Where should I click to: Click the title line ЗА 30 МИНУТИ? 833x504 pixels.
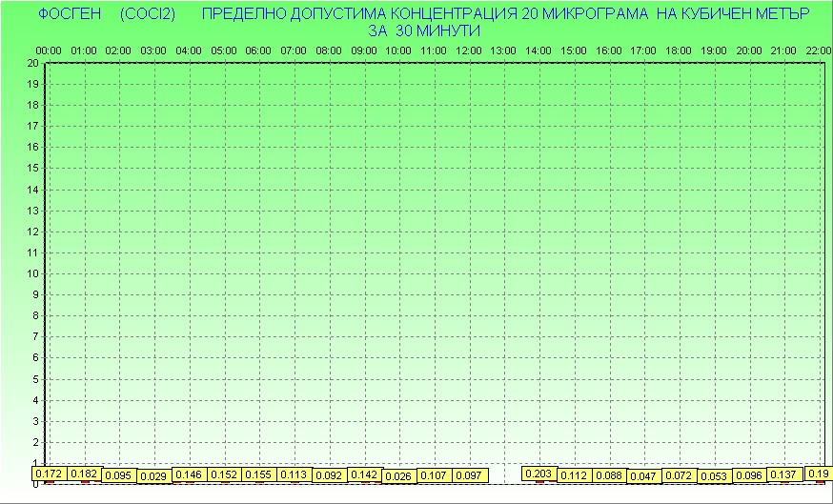(424, 30)
